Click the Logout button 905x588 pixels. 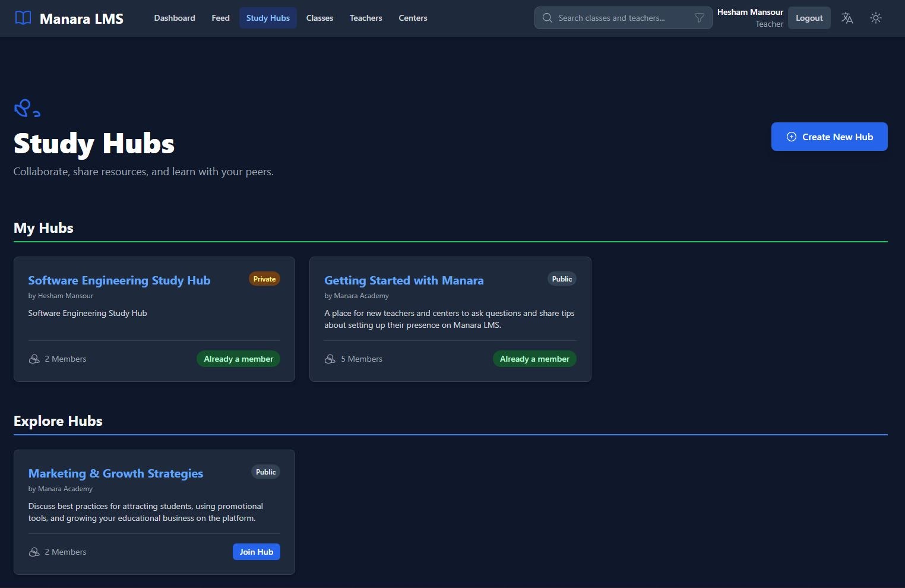[809, 18]
